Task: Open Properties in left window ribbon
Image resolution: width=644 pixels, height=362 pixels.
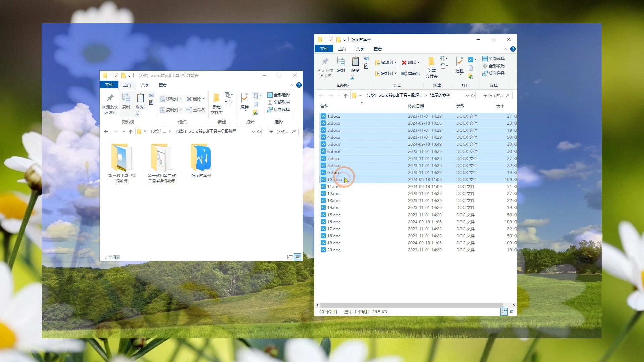Action: click(245, 101)
